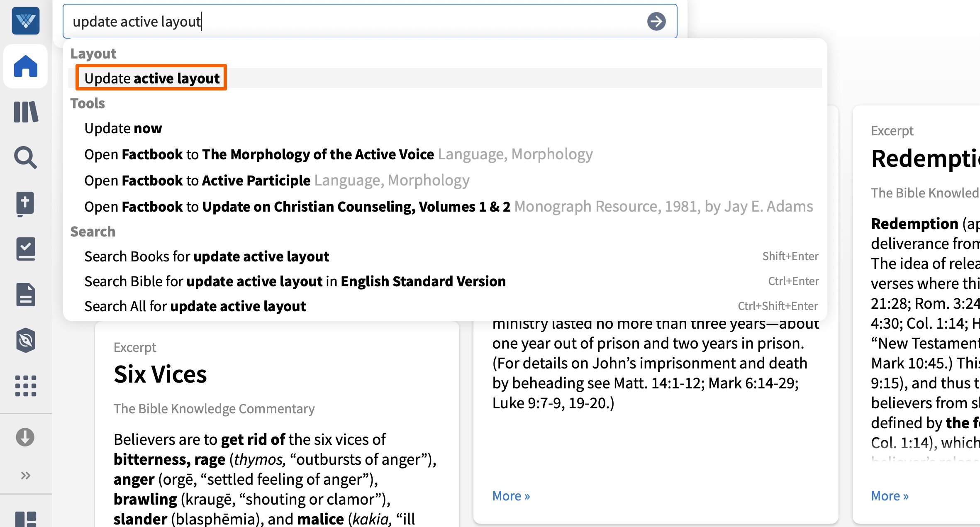Viewport: 980px width, 527px height.
Task: Select Update active layout command
Action: 151,78
